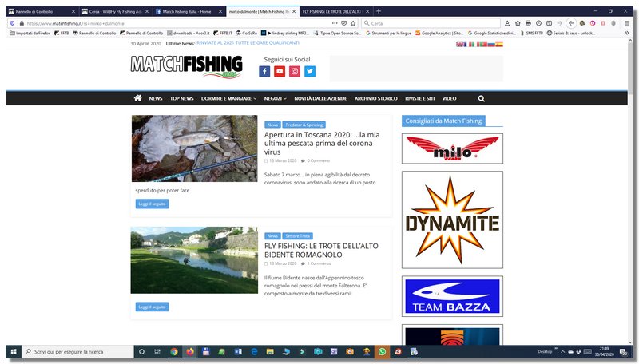Open WhatsApp from the taskbar

pos(382,351)
